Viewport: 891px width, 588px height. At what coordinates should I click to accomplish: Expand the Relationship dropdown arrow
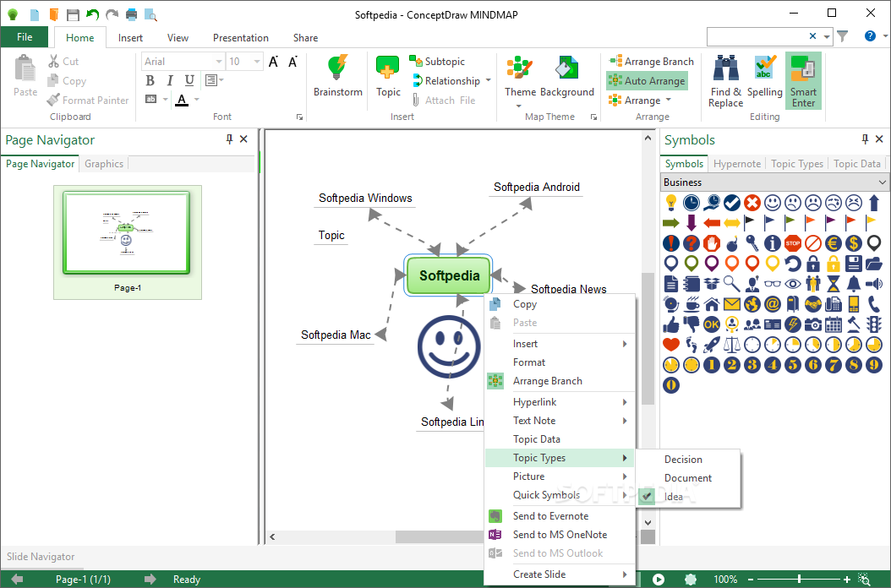pos(488,80)
